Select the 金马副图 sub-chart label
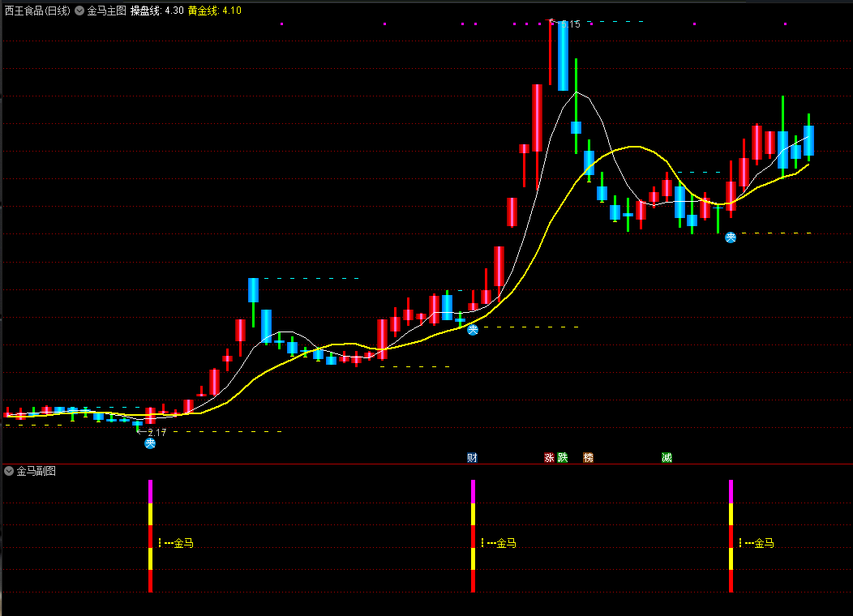The image size is (853, 616). point(36,471)
